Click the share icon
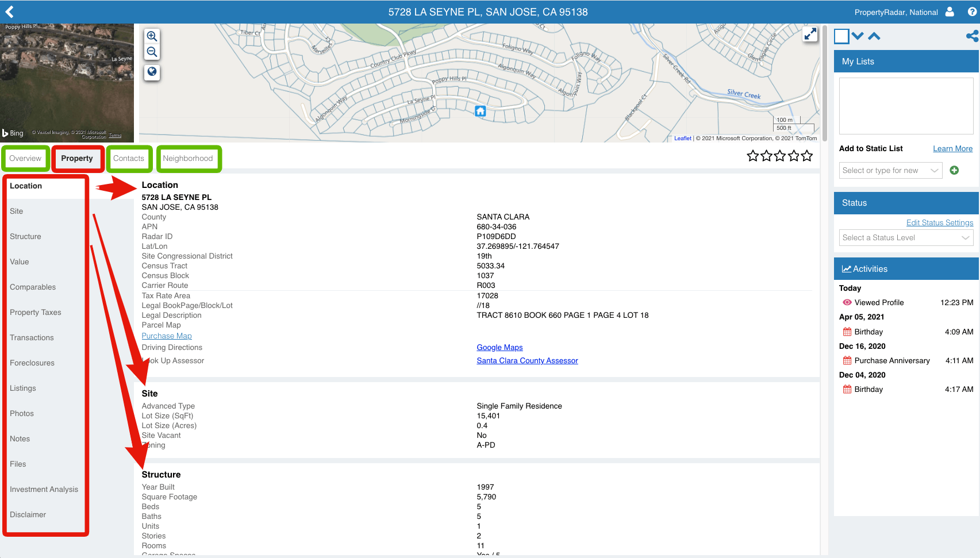 click(x=972, y=36)
